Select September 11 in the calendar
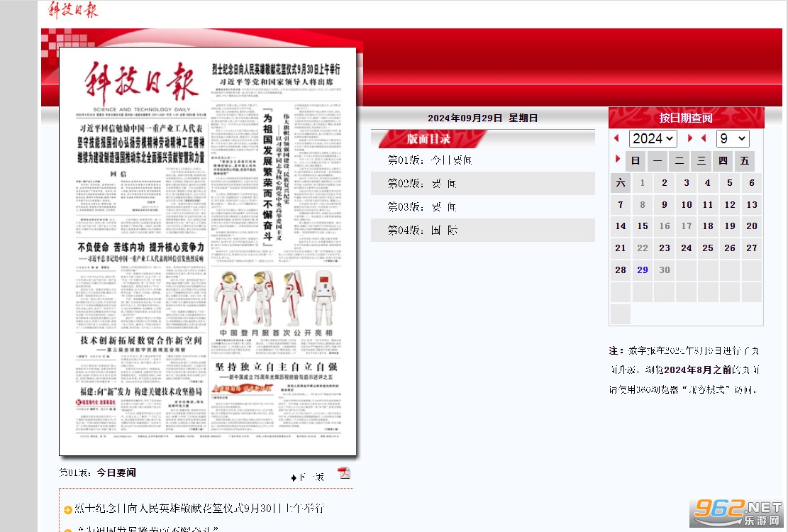 708,204
